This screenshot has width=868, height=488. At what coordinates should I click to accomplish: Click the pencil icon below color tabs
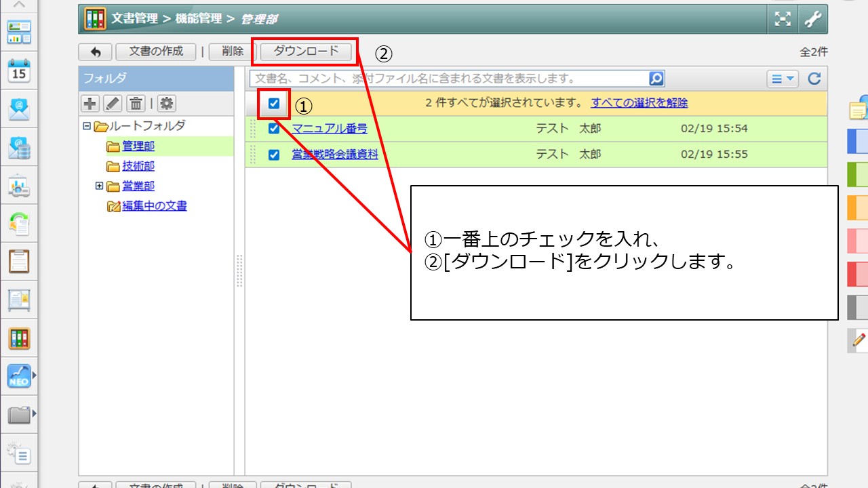(859, 340)
